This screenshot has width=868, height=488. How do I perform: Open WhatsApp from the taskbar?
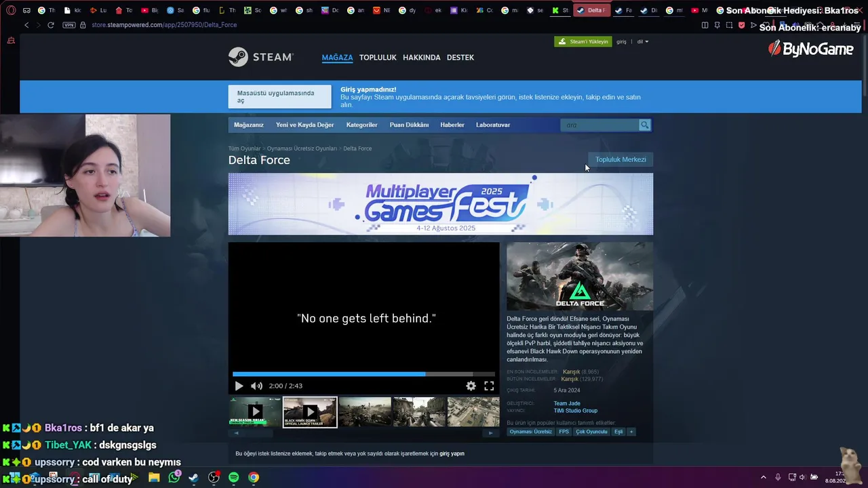coord(174,477)
